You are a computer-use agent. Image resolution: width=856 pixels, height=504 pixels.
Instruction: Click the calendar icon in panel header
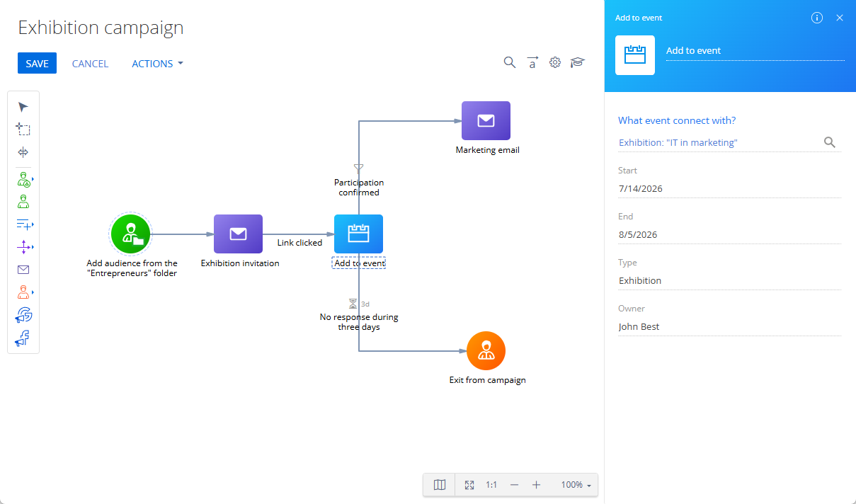point(635,55)
